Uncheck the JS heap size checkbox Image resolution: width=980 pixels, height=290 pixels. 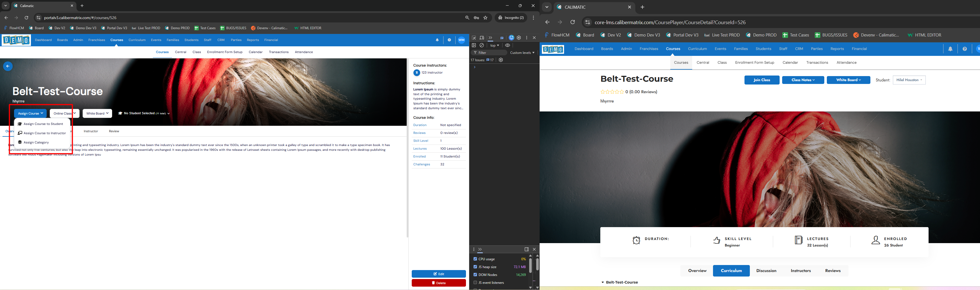(475, 267)
